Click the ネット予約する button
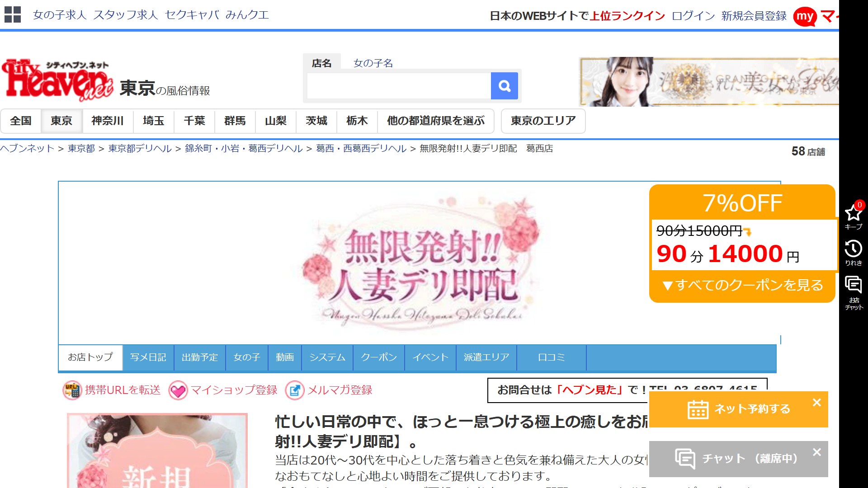 738,409
